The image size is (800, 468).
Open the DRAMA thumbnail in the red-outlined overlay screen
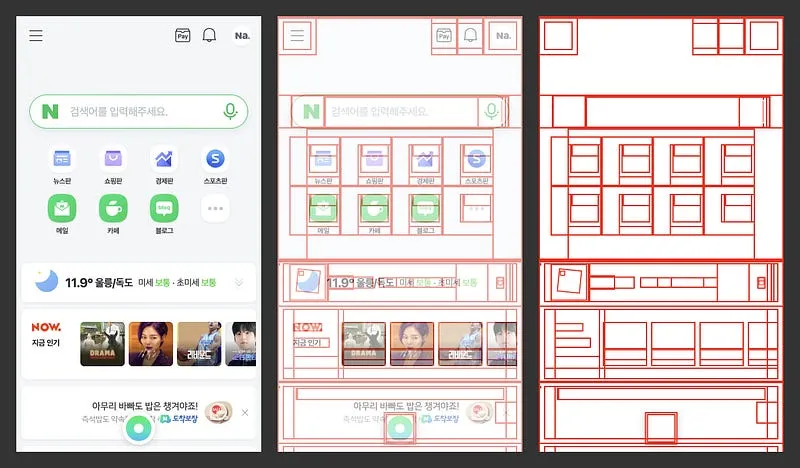click(x=363, y=343)
